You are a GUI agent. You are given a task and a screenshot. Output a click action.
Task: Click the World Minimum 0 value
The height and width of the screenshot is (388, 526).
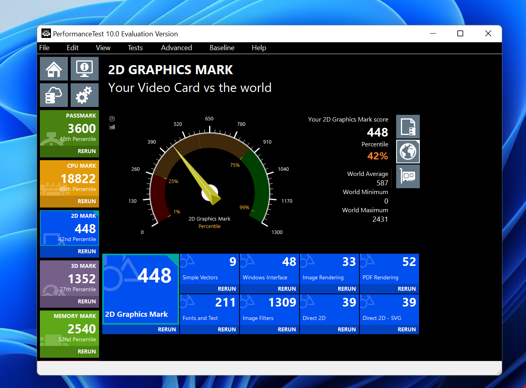pos(386,201)
